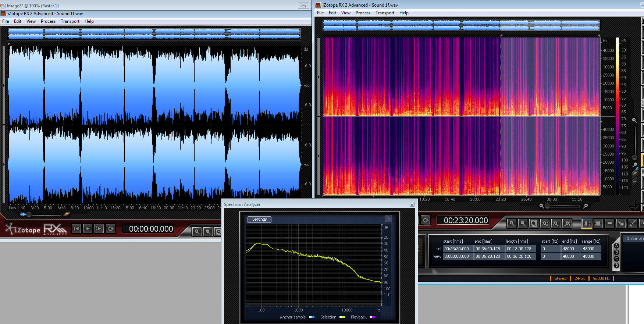Screen dimensions: 644x324
Task: Click the view length [hms] field
Action: [x=521, y=256]
